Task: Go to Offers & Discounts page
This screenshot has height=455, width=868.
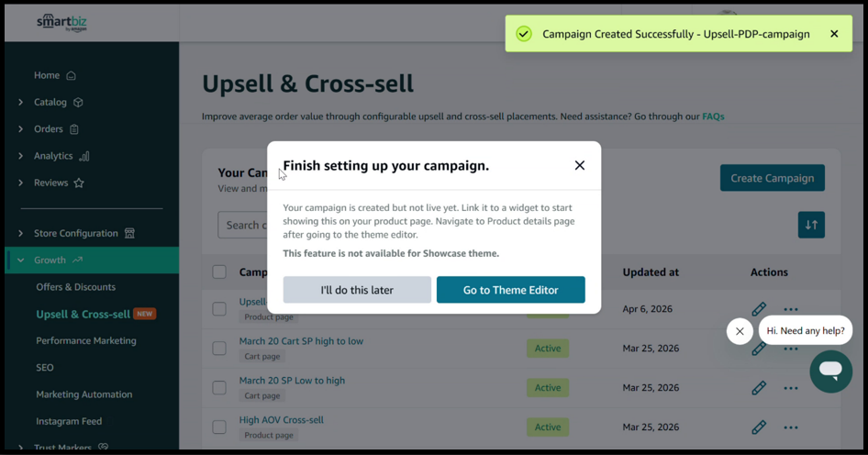Action: point(75,287)
